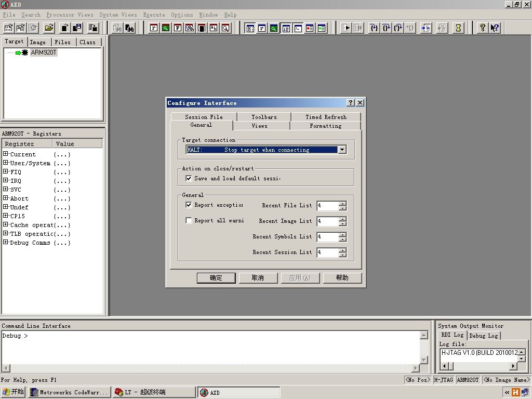Open the Processor Variables view icon
The image size is (532, 399).
coord(178,28)
